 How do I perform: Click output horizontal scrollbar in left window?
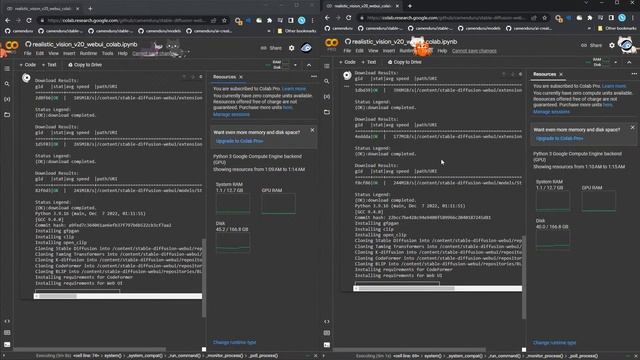[x=118, y=296]
